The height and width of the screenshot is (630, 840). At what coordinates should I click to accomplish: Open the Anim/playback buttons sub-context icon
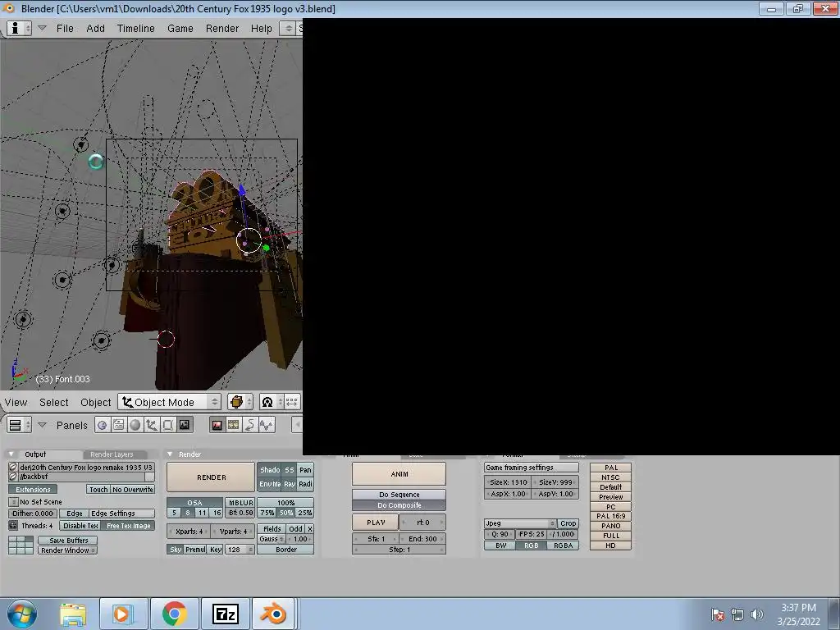(250, 425)
